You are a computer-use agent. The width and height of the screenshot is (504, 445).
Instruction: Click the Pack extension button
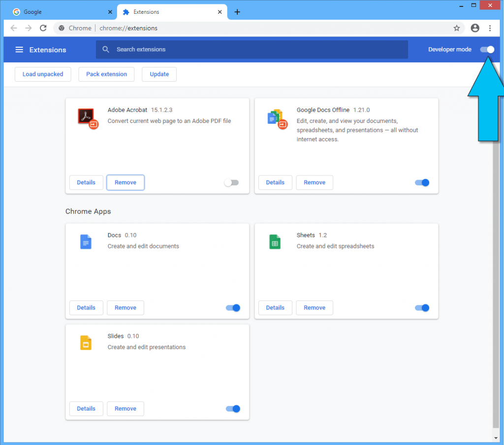[x=106, y=74]
